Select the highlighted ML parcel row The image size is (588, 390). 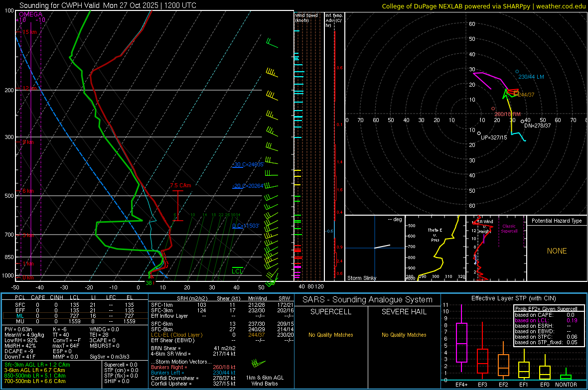tap(75, 316)
